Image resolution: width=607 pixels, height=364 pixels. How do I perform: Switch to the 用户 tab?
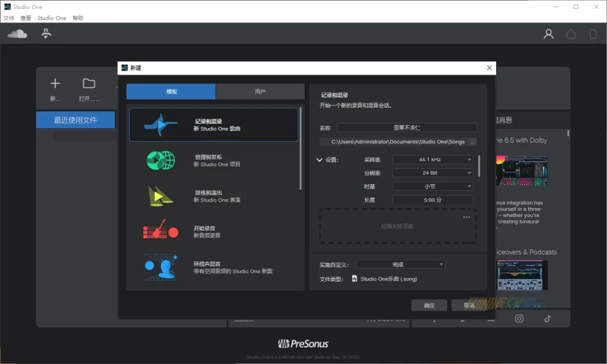(x=260, y=92)
